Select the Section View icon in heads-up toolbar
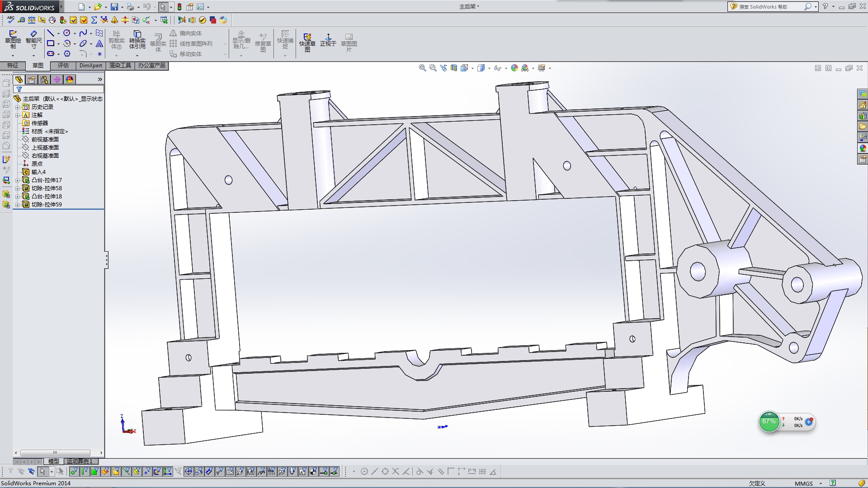868x488 pixels. click(x=453, y=68)
